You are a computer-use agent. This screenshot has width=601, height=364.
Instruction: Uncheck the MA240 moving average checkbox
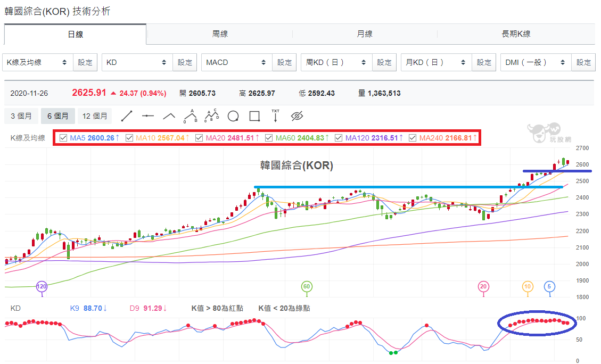[x=413, y=138]
